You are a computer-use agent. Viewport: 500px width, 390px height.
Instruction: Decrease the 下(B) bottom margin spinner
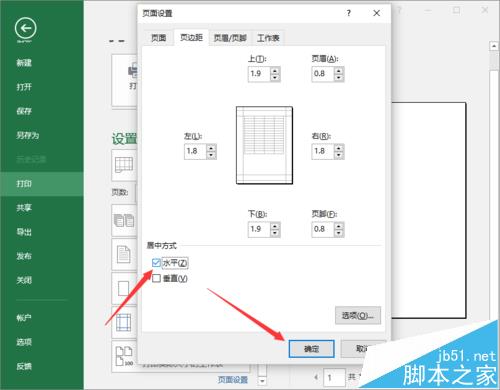[275, 233]
